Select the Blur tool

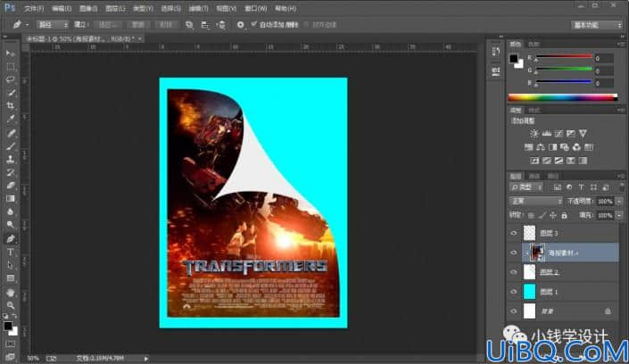tap(11, 212)
